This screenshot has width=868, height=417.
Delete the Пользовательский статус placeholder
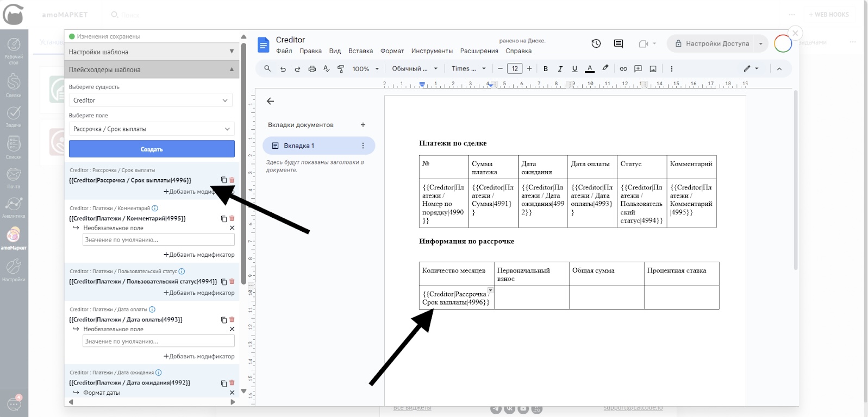pos(232,282)
